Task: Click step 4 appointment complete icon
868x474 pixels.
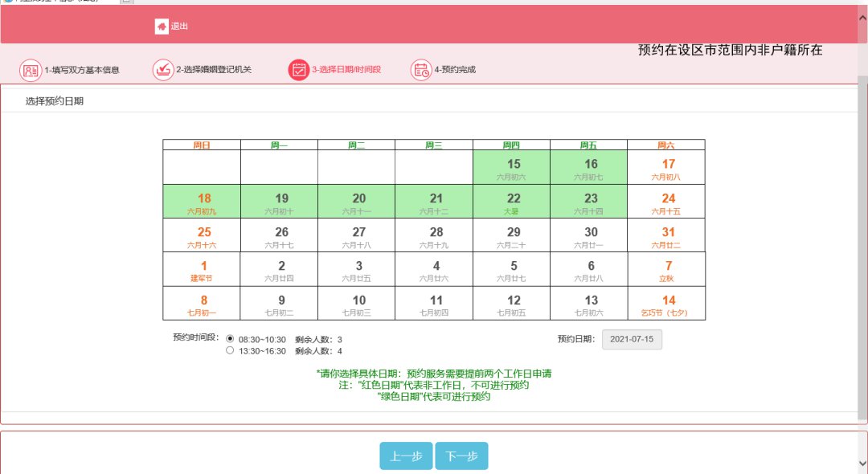Action: [x=421, y=70]
